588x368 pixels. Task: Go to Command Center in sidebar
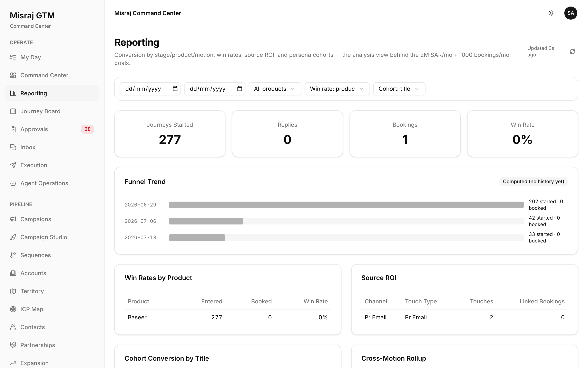52,75
